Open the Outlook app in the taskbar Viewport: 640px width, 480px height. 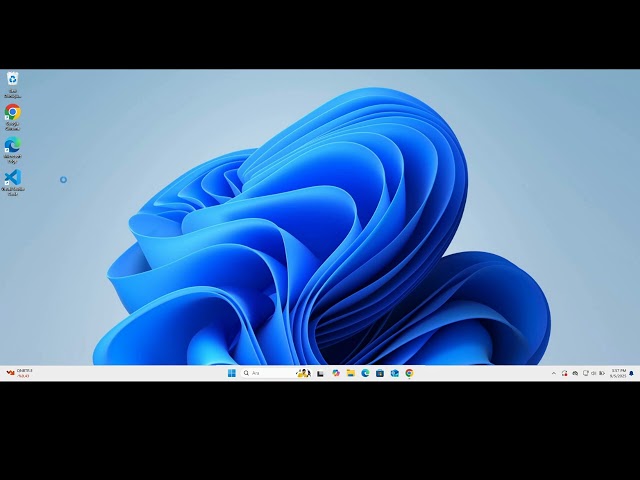click(x=394, y=373)
